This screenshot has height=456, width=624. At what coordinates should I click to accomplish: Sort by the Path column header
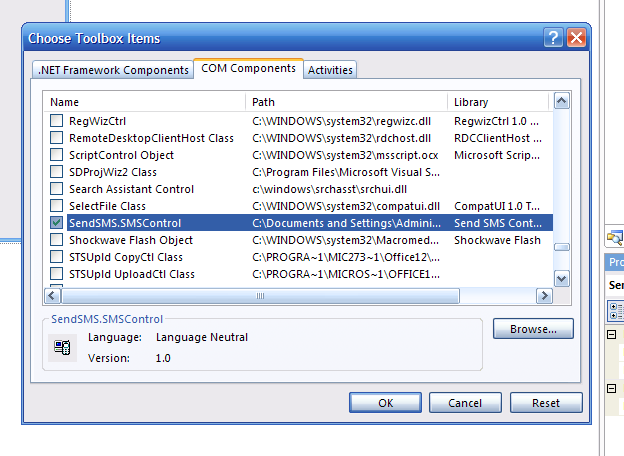(347, 102)
